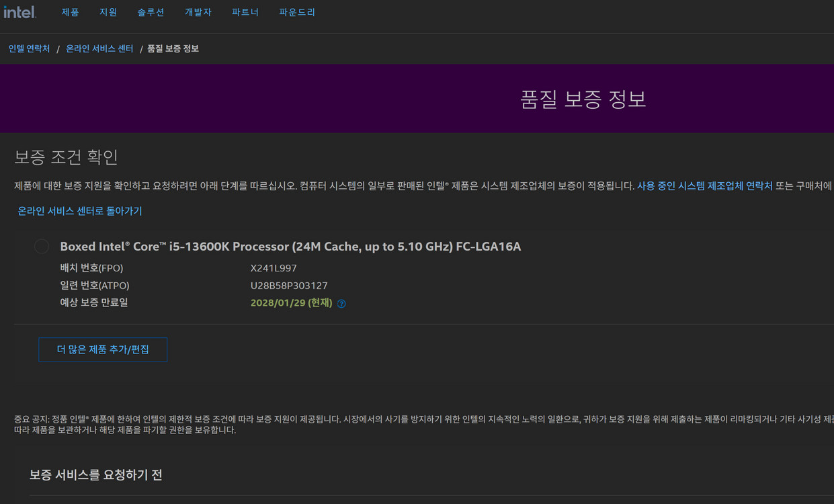Open the 개발자 menu
Image resolution: width=834 pixels, height=504 pixels.
[x=198, y=12]
